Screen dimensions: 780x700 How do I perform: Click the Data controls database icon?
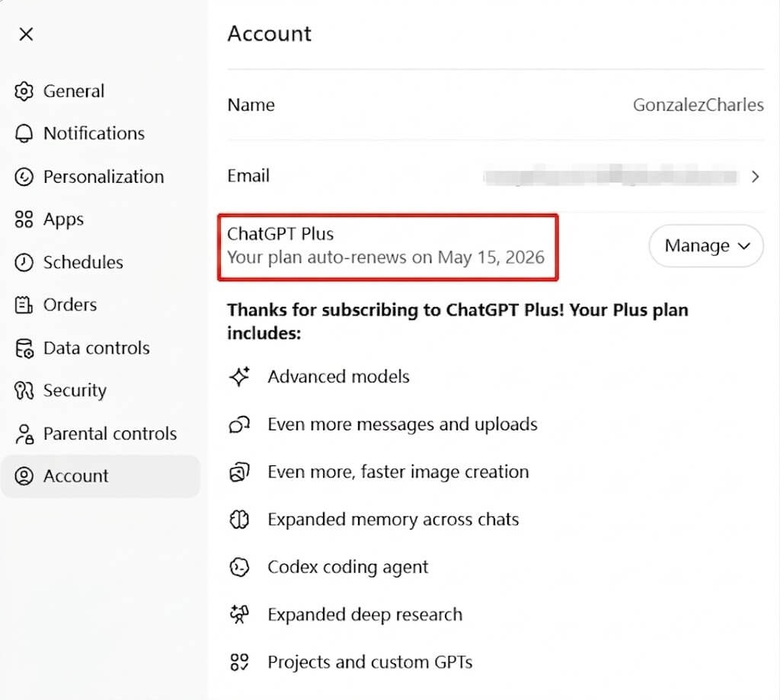pyautogui.click(x=24, y=348)
